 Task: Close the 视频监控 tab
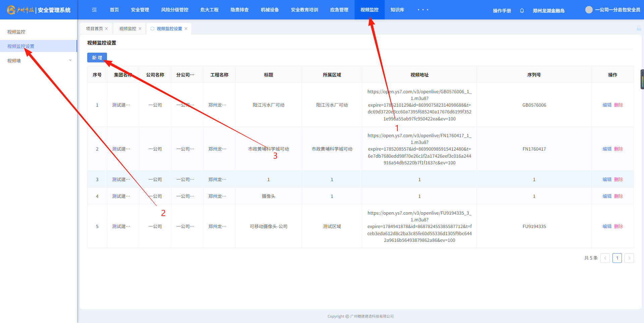[140, 29]
